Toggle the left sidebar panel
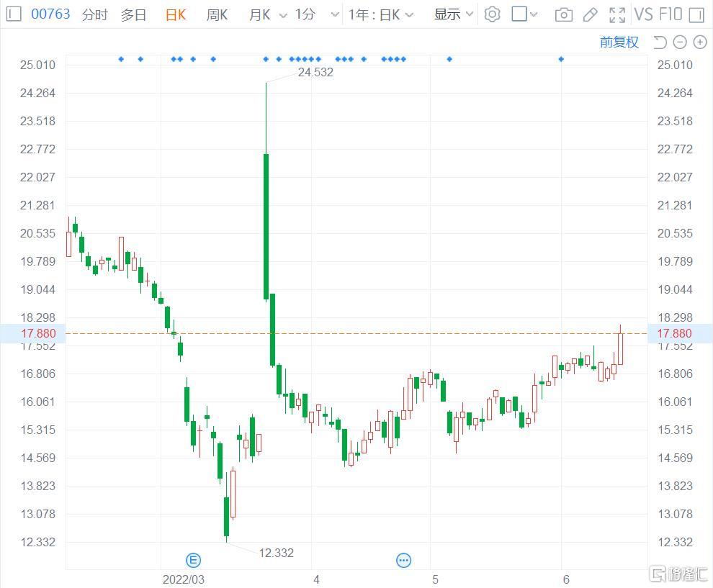Image resolution: width=713 pixels, height=588 pixels. (x=14, y=14)
